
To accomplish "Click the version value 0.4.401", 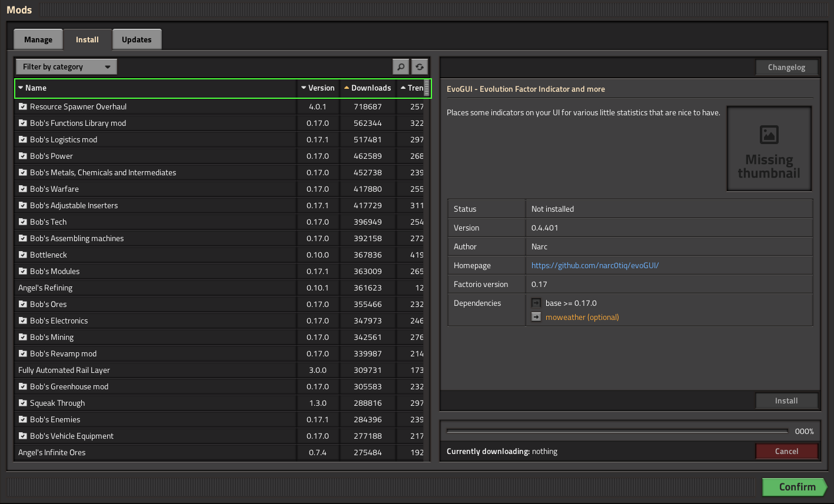I will (x=545, y=228).
